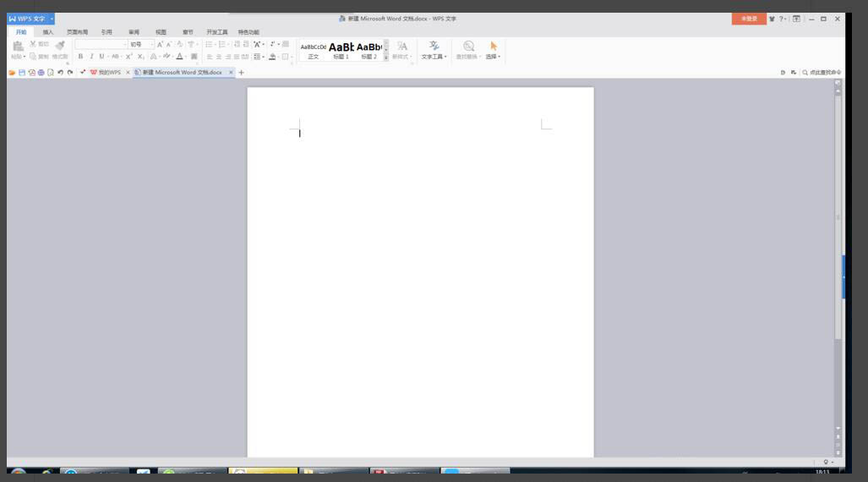This screenshot has width=868, height=482.
Task: Open the WPS 文字 application menu dropdown
Action: pos(52,19)
